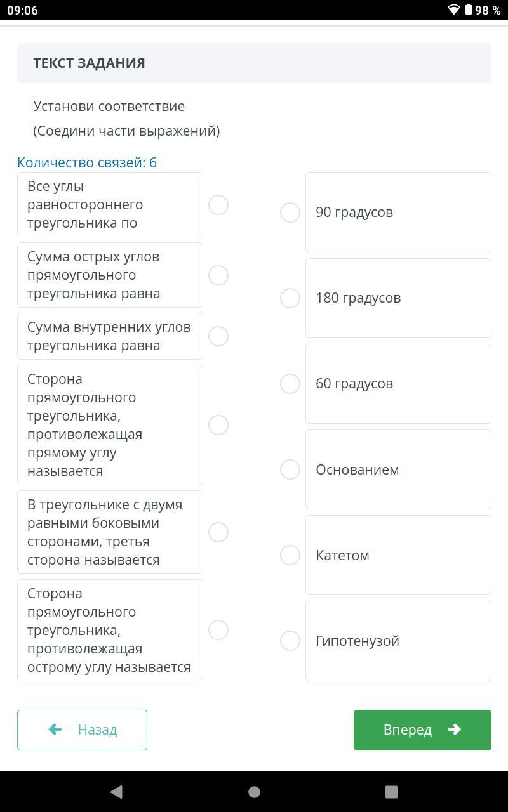Open recent apps via square icon
The height and width of the screenshot is (812, 508).
coord(391,792)
